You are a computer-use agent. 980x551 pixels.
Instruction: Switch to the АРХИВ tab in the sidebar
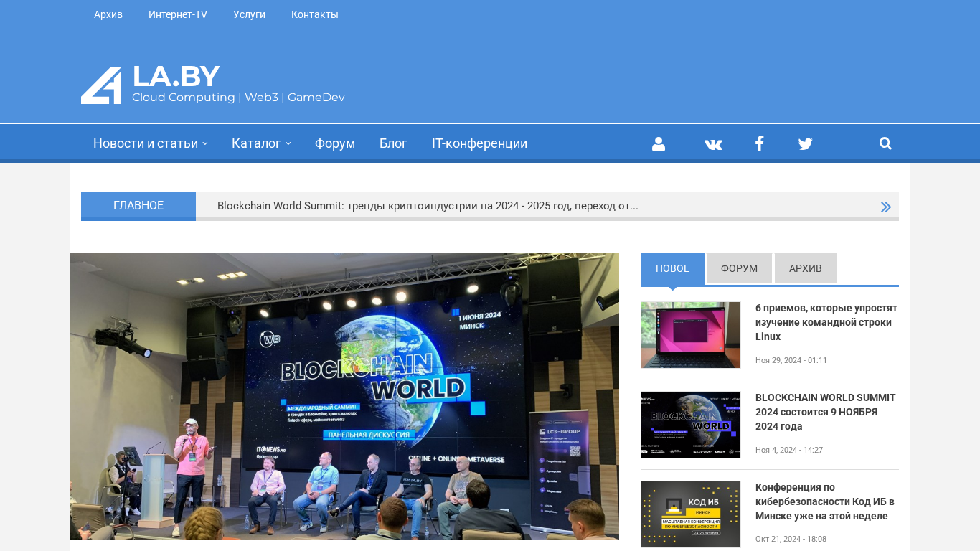coord(806,268)
